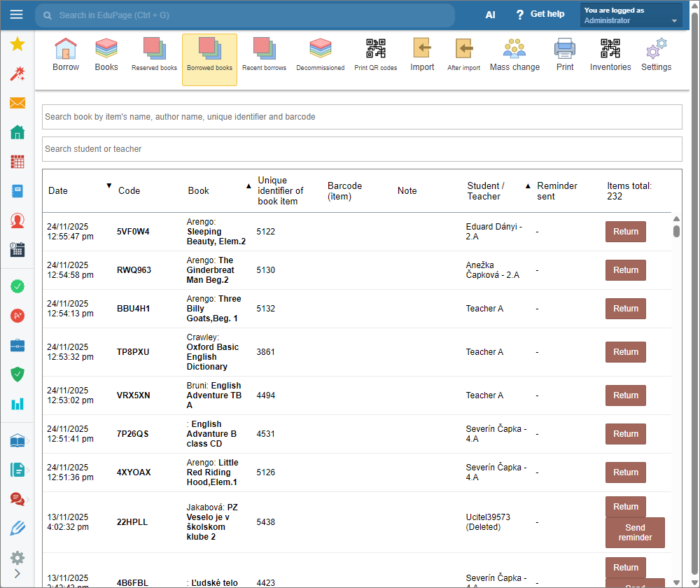The width and height of the screenshot is (700, 588).
Task: Click the Import toolbar icon
Action: tap(422, 55)
